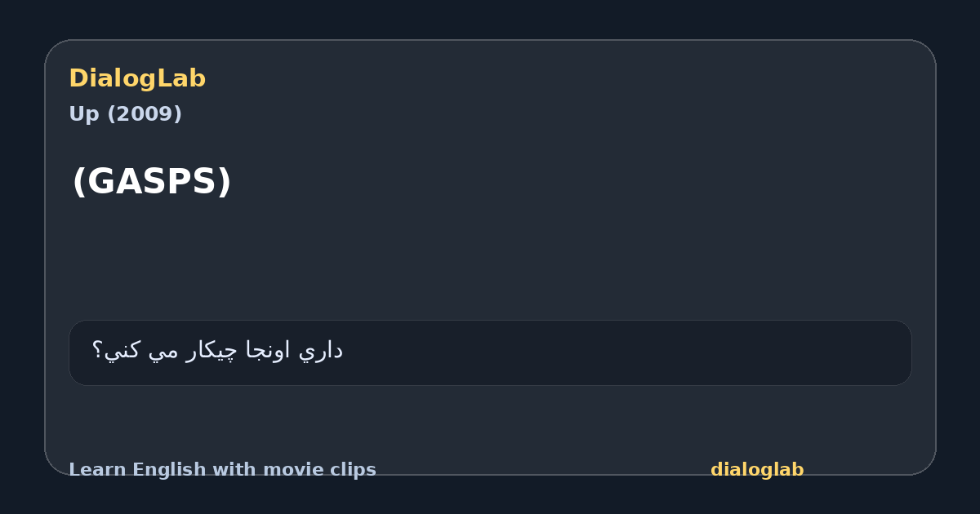Screen dimensions: 980x514
Task: Click the word GASPS in the caption
Action: click(152, 182)
